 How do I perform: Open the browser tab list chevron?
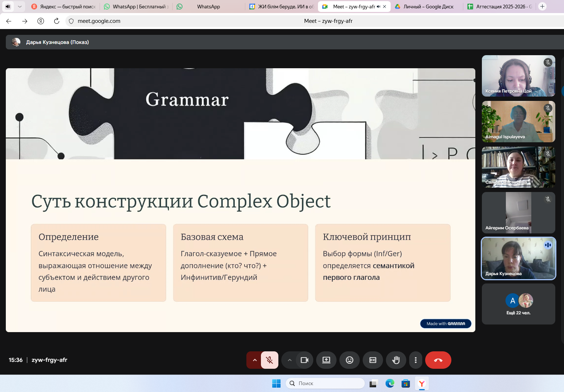20,7
